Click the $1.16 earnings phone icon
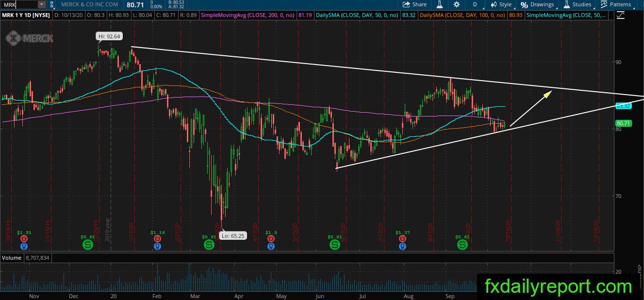Image resolution: width=644 pixels, height=300 pixels. pos(157,239)
